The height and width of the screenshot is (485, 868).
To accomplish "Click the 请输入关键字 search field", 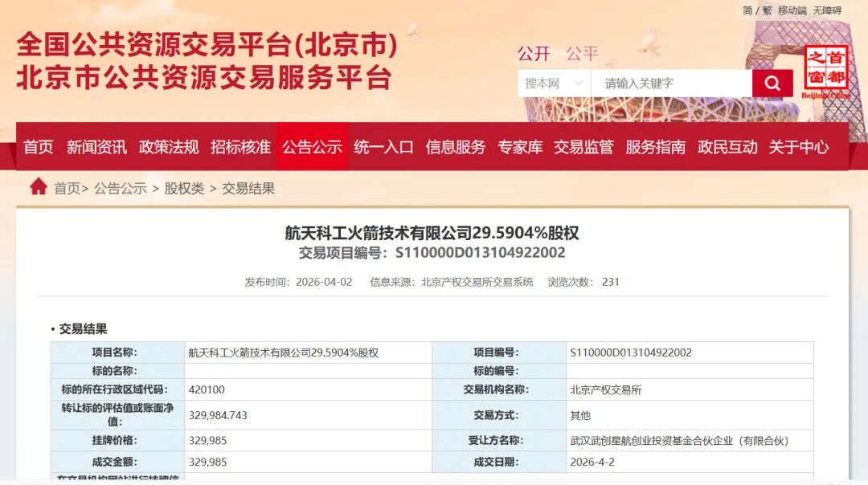I will [x=671, y=84].
